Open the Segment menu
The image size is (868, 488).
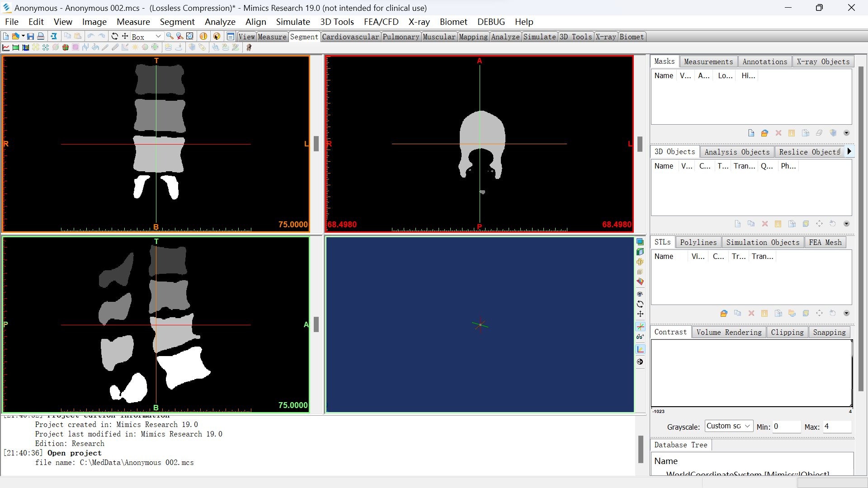(177, 22)
